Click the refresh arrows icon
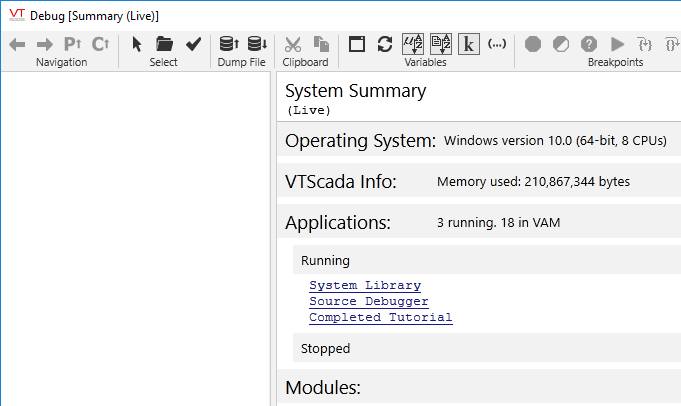 click(x=385, y=44)
